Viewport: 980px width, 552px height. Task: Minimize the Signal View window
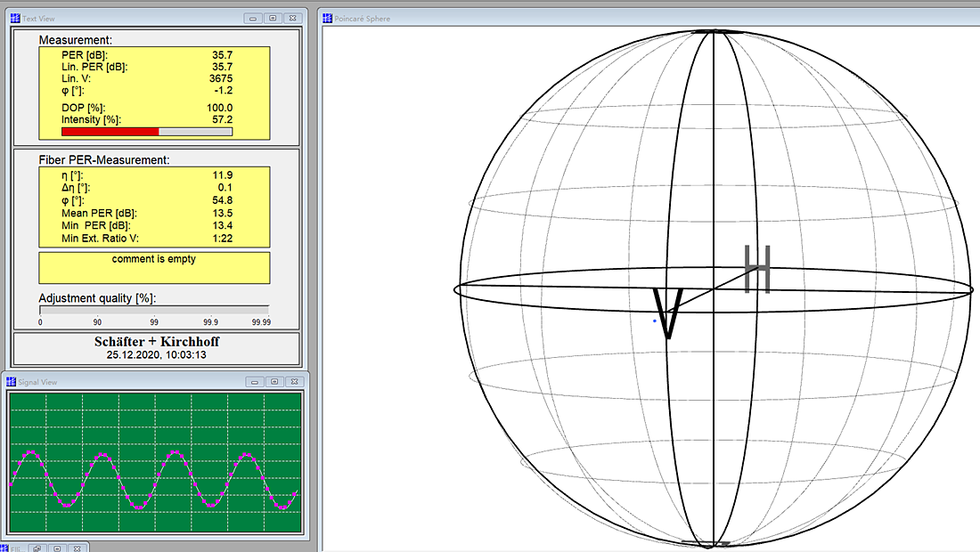pos(254,382)
